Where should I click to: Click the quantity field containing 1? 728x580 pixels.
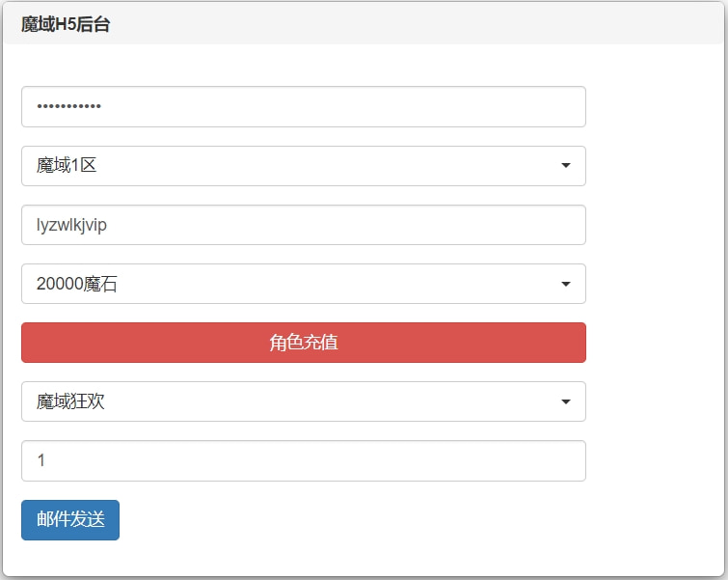point(303,461)
